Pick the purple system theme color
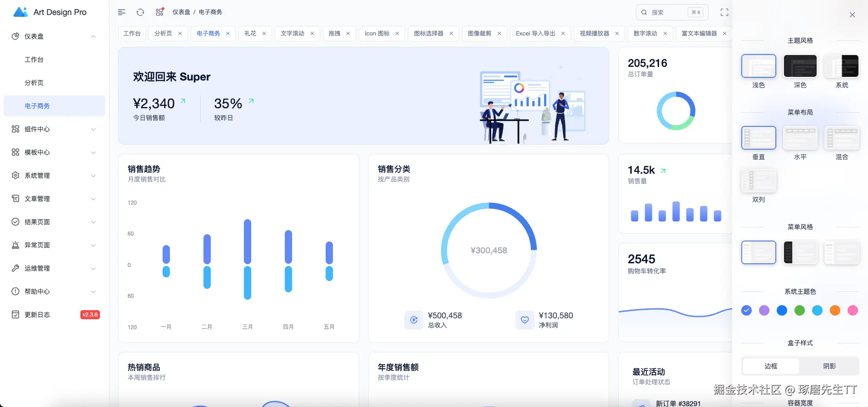 coord(764,310)
